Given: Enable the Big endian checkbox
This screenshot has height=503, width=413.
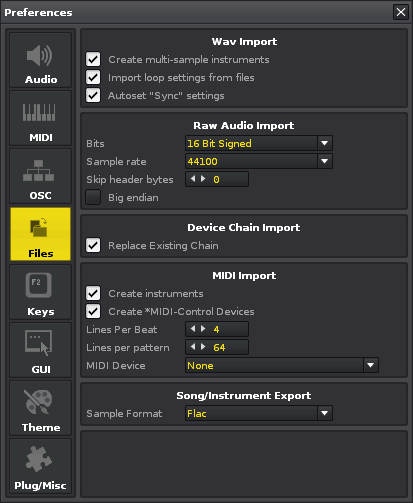Looking at the screenshot, I should 93,197.
